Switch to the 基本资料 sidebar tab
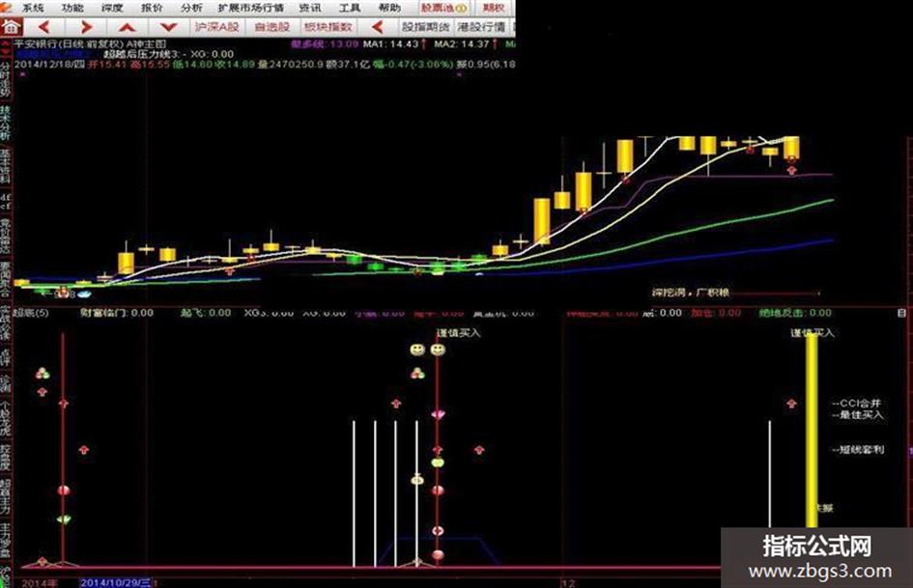 click(5, 166)
